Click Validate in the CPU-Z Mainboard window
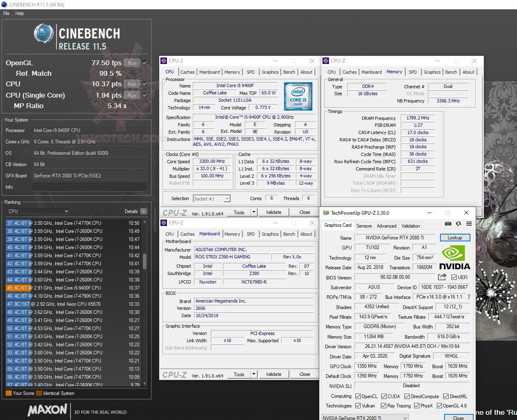Screen dimensions: 517x420 [273, 374]
